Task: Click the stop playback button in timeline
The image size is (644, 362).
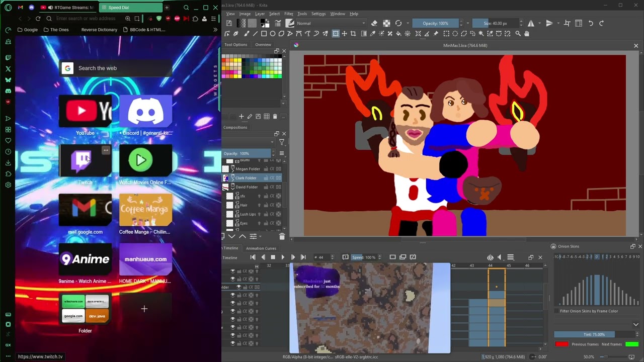Action: 273,257
